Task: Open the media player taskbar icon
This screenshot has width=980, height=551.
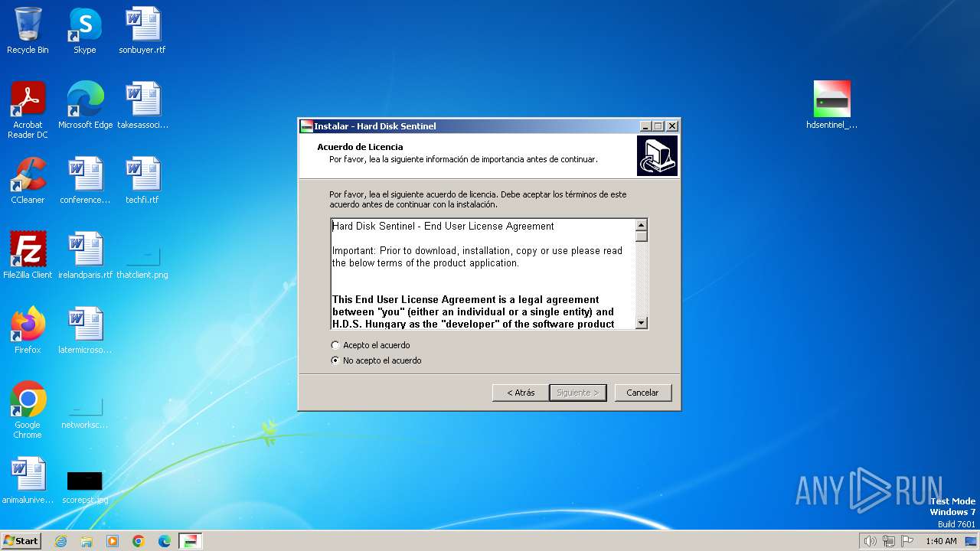Action: tap(113, 541)
